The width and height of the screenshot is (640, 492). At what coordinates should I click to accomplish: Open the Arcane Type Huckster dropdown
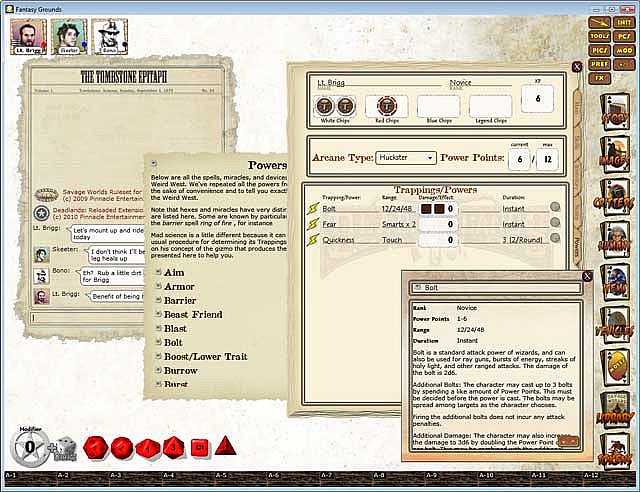point(406,158)
